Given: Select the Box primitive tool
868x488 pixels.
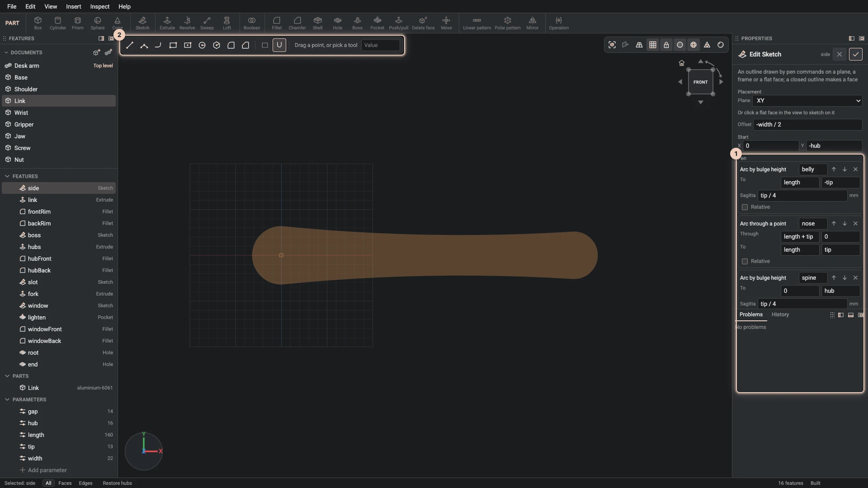Looking at the screenshot, I should pos(38,23).
